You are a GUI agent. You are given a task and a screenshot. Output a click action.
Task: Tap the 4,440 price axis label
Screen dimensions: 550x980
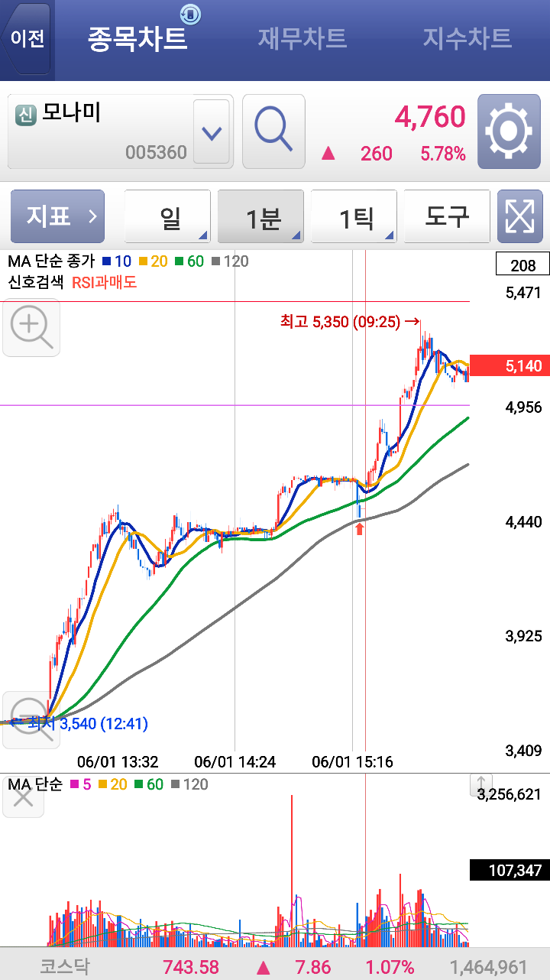523,522
